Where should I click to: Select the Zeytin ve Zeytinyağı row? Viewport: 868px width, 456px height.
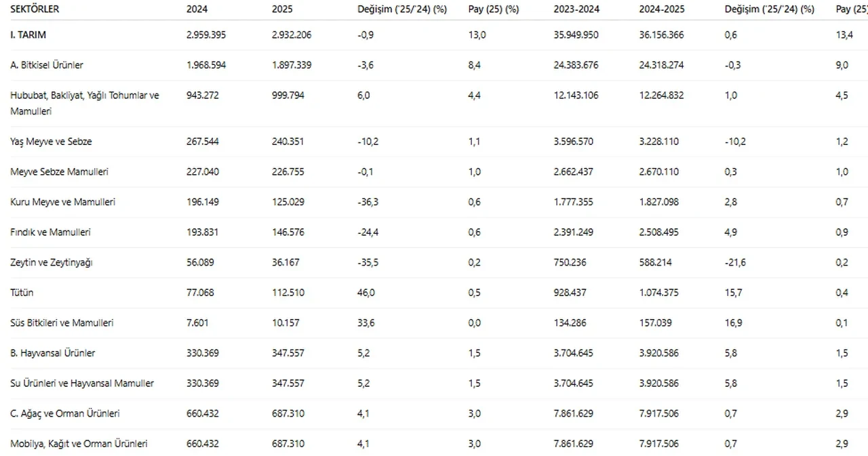point(51,262)
